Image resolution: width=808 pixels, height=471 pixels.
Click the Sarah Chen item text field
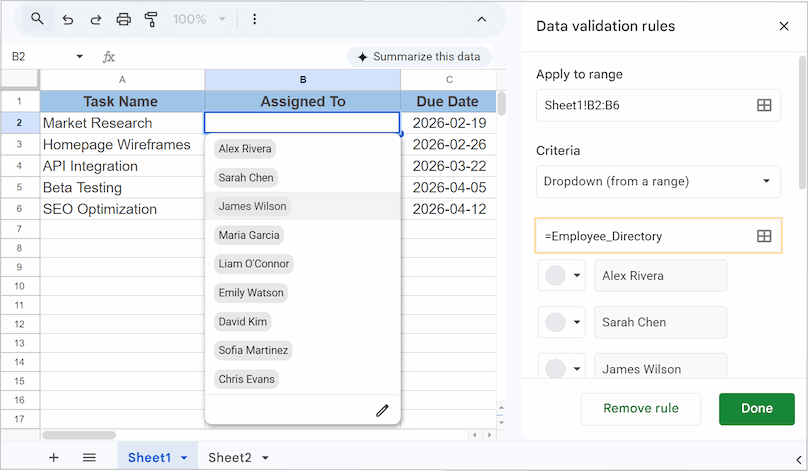pos(660,323)
